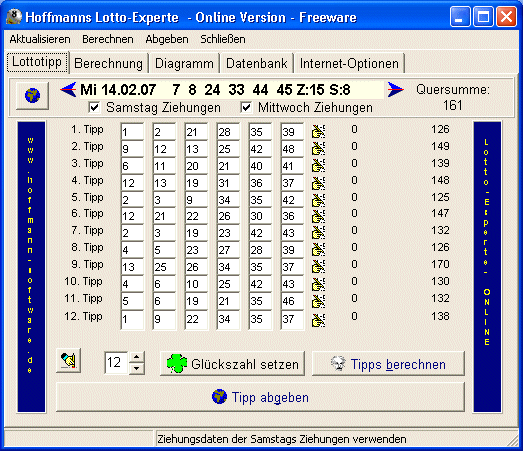Click the hand icon for 5. Tipp
Image resolution: width=523 pixels, height=451 pixels.
pyautogui.click(x=318, y=199)
